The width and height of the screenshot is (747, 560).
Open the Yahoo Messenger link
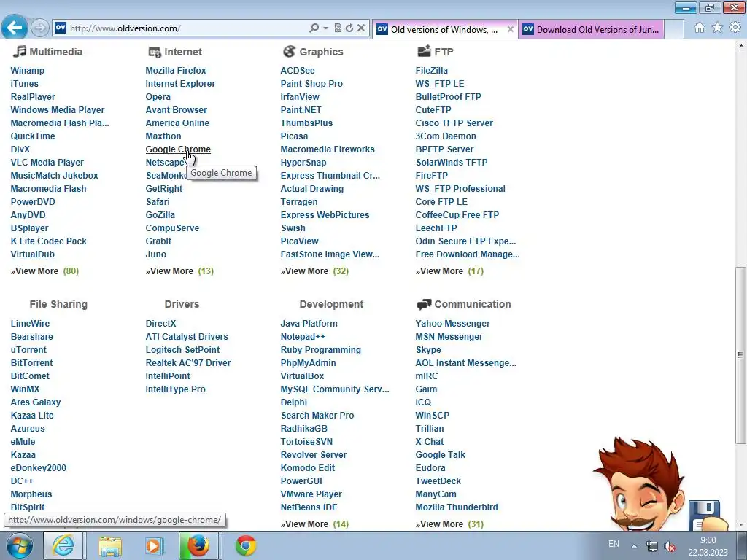452,323
